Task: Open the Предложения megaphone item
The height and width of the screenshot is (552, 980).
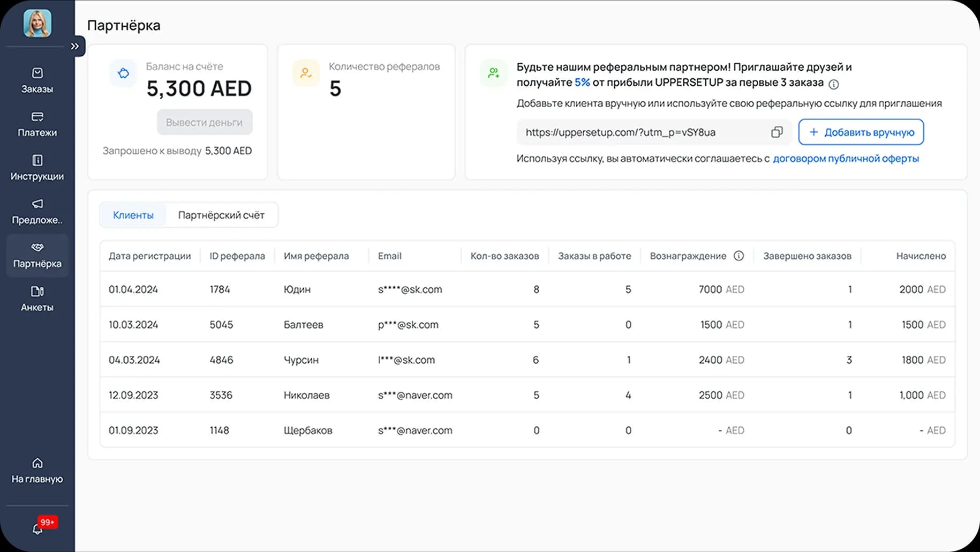Action: (x=37, y=211)
